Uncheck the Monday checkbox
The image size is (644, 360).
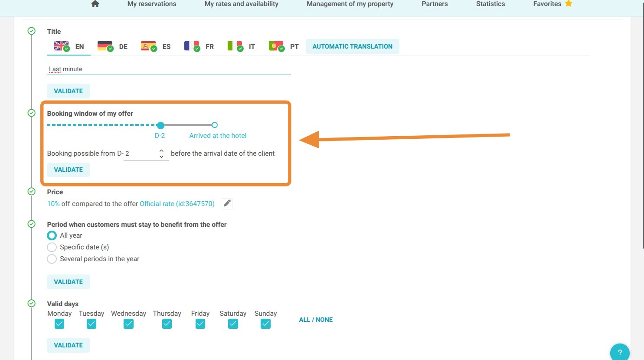(59, 324)
